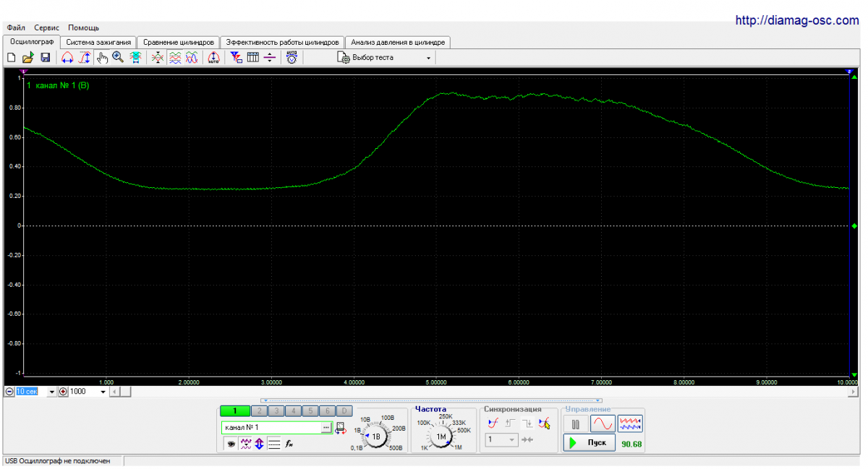Click the AUTO voltmeter toolbar icon
This screenshot has width=868, height=469.
292,58
